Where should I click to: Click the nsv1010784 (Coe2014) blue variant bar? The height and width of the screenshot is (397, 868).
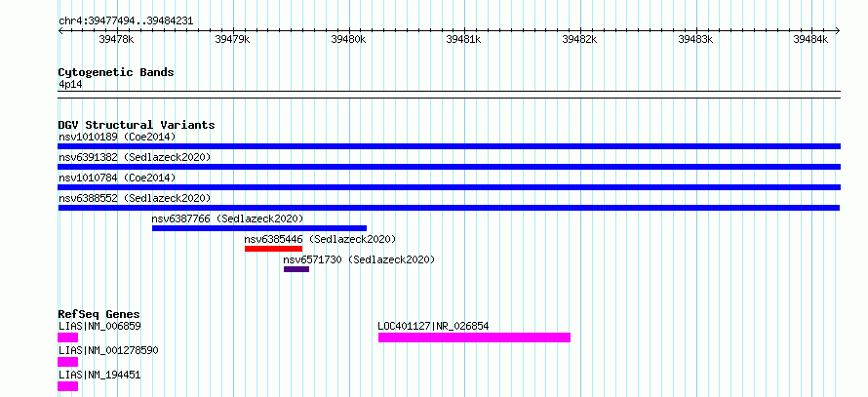click(x=449, y=187)
